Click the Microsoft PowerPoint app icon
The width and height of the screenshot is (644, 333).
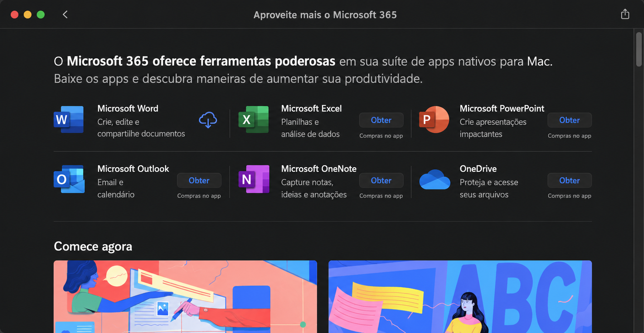[x=434, y=119]
